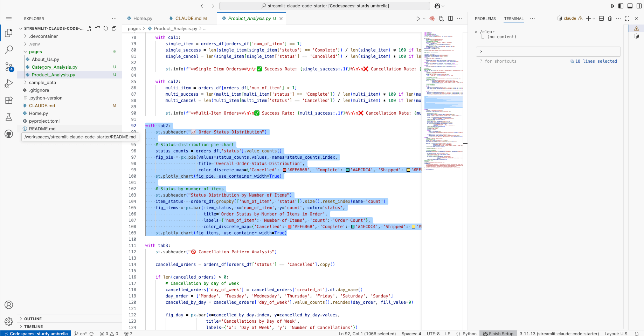
Task: Toggle the primary side bar layout button
Action: 621,6
